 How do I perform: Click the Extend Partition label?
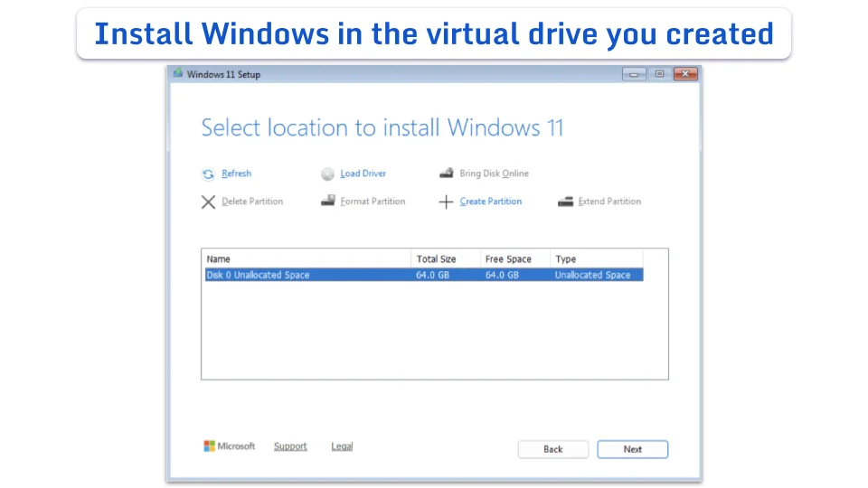pos(609,202)
